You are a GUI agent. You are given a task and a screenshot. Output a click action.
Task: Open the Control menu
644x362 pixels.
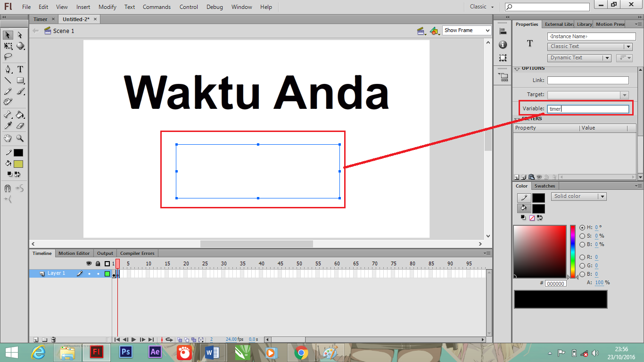coord(189,7)
